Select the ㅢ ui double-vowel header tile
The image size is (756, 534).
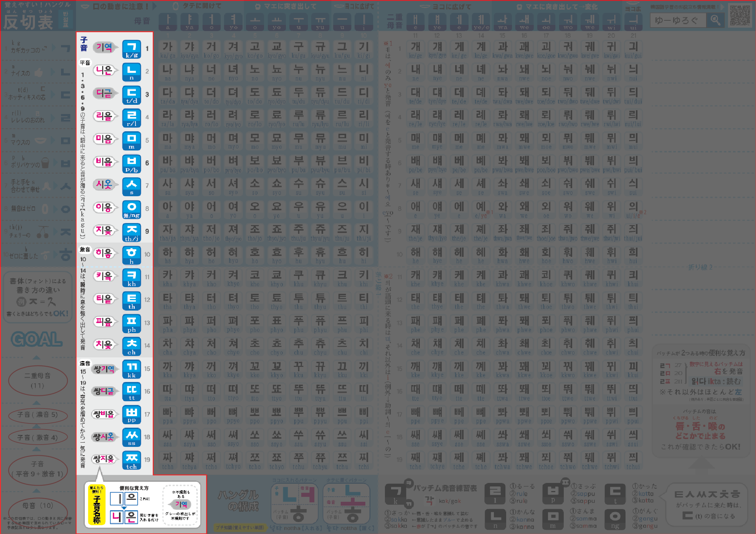(633, 21)
